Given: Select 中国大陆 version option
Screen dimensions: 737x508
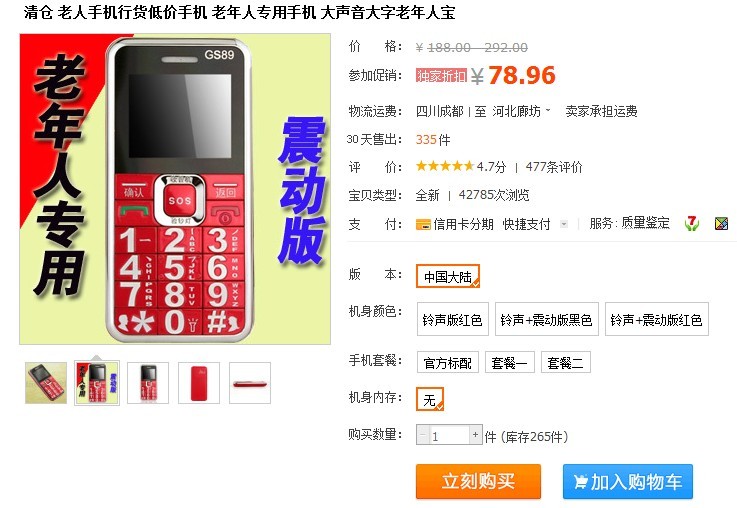Looking at the screenshot, I should [x=447, y=276].
